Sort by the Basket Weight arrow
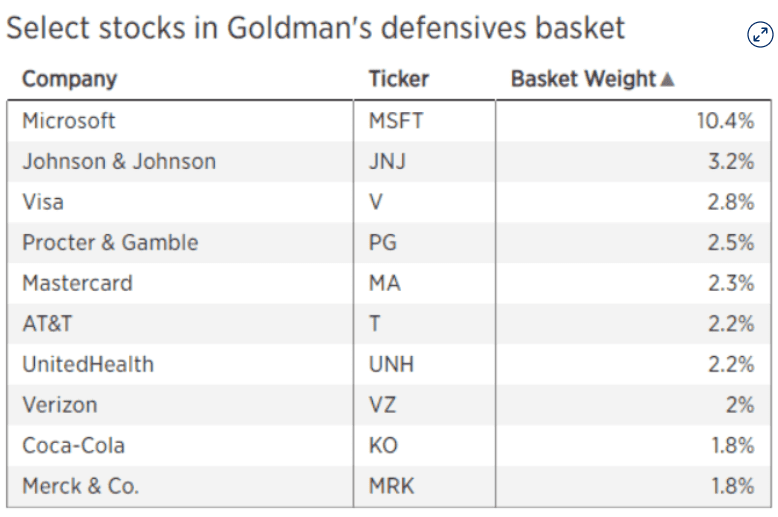This screenshot has width=778, height=517. (x=668, y=79)
